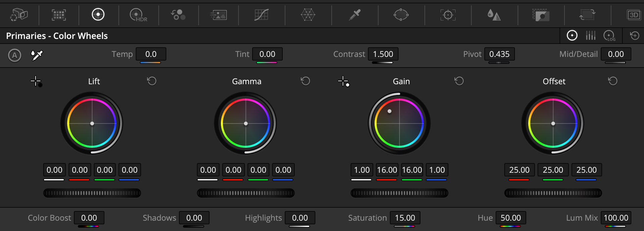
Task: Click the Hue value 50.00
Action: (511, 218)
